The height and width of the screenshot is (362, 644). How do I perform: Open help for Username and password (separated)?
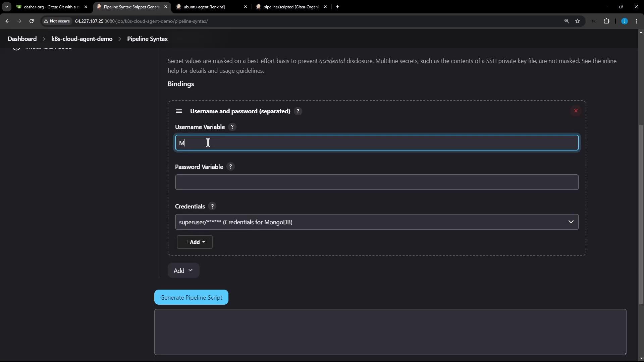click(x=298, y=111)
